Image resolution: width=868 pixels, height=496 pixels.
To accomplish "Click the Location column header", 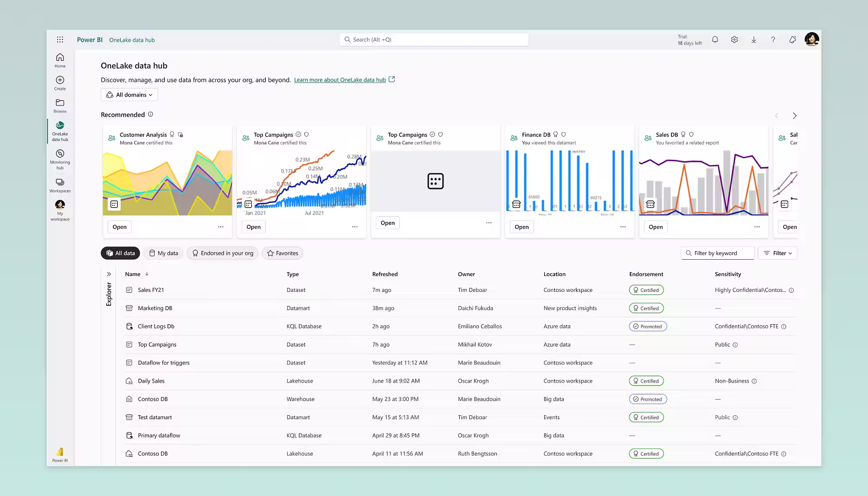I will click(554, 274).
